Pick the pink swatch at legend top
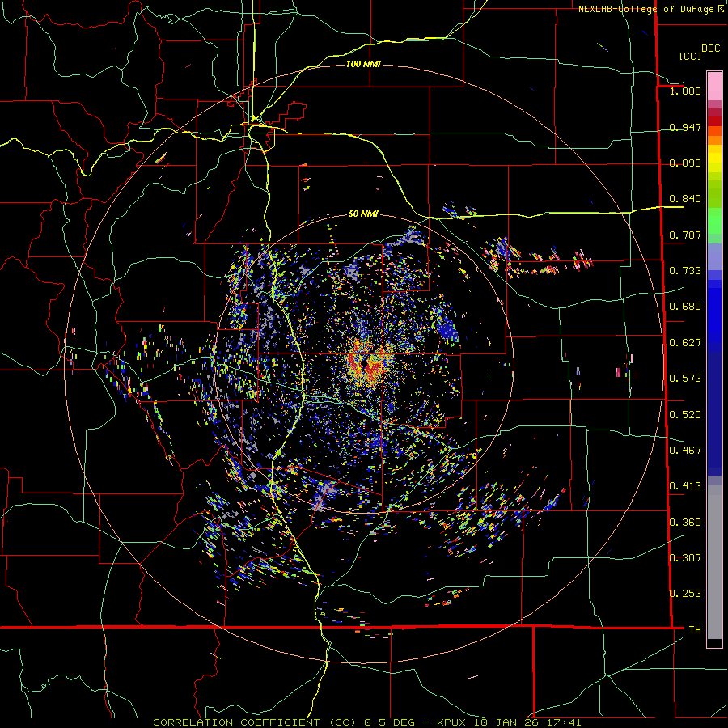The width and height of the screenshot is (728, 728). click(714, 87)
